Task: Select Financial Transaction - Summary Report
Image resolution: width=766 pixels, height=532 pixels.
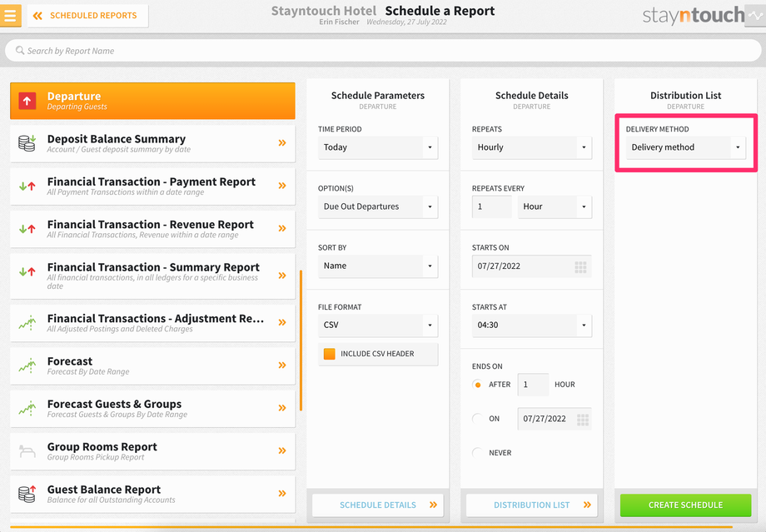Action: (152, 276)
